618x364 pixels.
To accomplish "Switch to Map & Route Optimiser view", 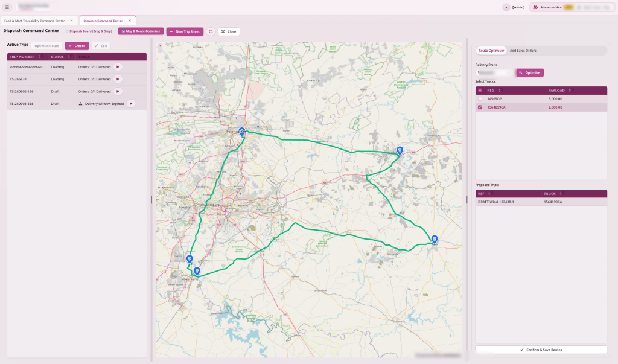I will click(x=141, y=31).
